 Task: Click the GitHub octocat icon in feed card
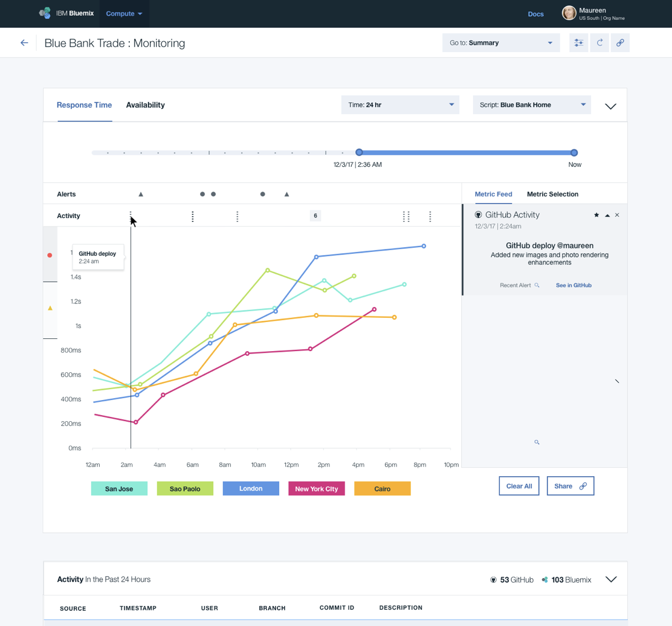click(x=478, y=215)
